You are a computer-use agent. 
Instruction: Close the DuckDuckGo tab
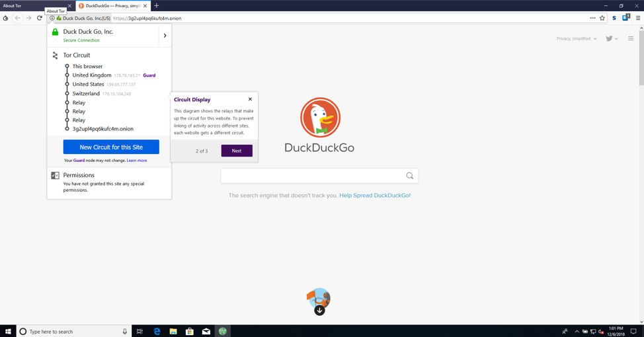(145, 6)
